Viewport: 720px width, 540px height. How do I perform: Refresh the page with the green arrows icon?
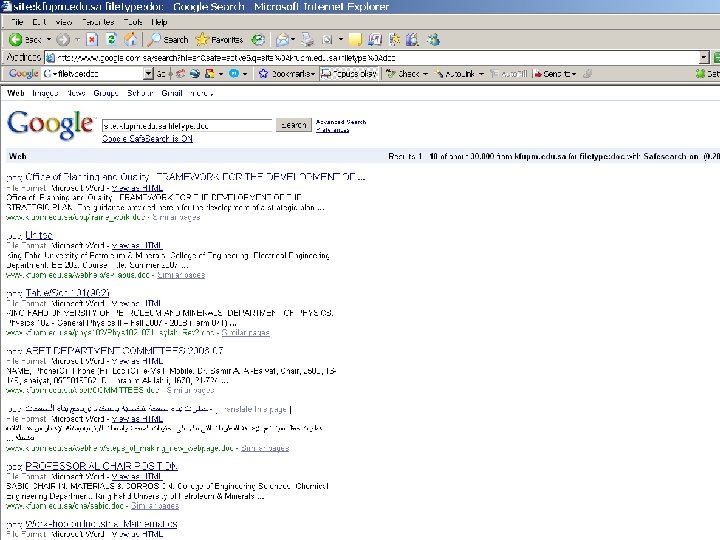(111, 40)
